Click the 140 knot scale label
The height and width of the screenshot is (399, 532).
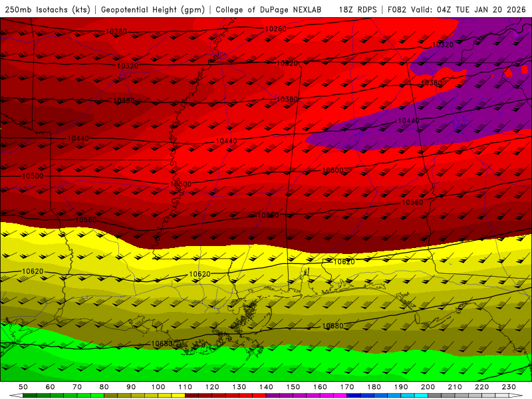click(x=266, y=387)
